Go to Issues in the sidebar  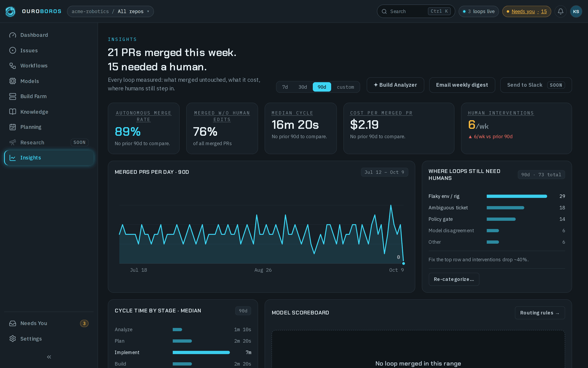pyautogui.click(x=49, y=50)
